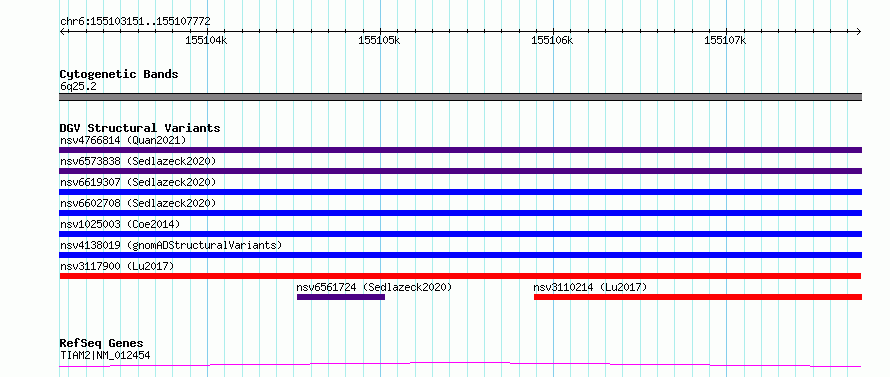Open the TIAM2 gene pink line
This screenshot has width=890, height=377.
click(460, 365)
